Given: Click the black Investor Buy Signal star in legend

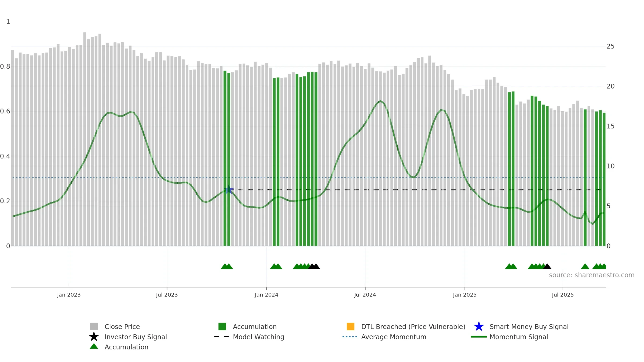Looking at the screenshot, I should pos(94,337).
